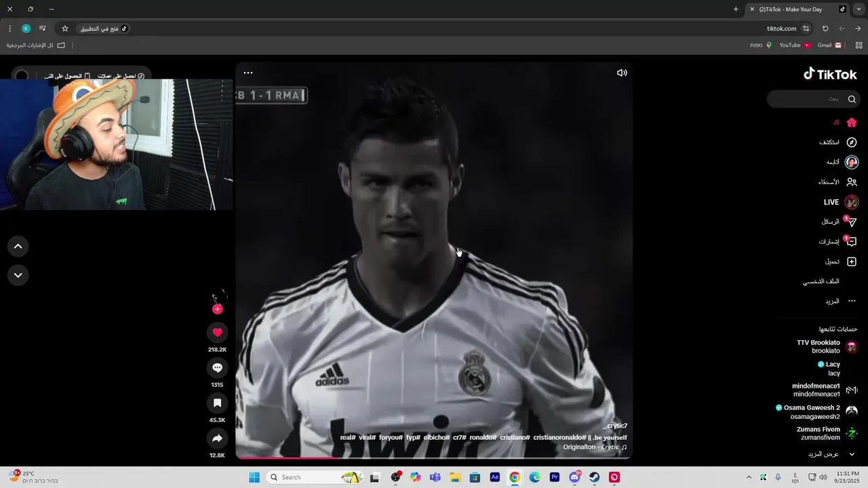Open Premiere Pro from the taskbar
This screenshot has width=868, height=488.
pyautogui.click(x=555, y=477)
